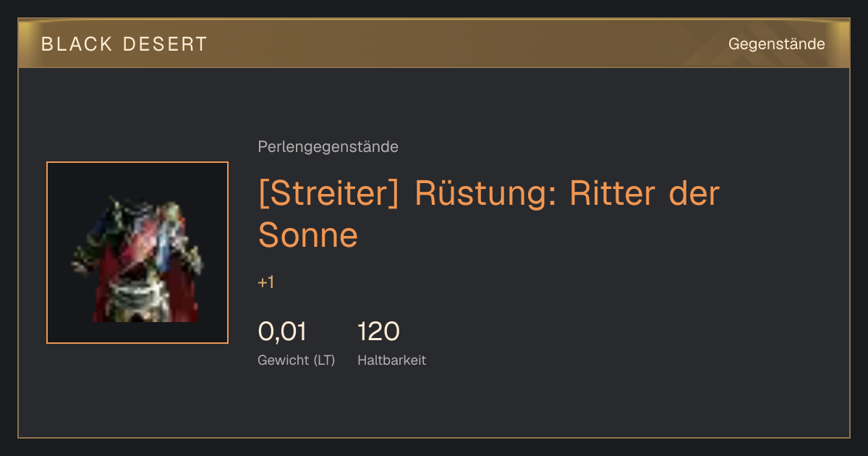Click the gold header banner background
The height and width of the screenshot is (456, 868).
pyautogui.click(x=434, y=44)
